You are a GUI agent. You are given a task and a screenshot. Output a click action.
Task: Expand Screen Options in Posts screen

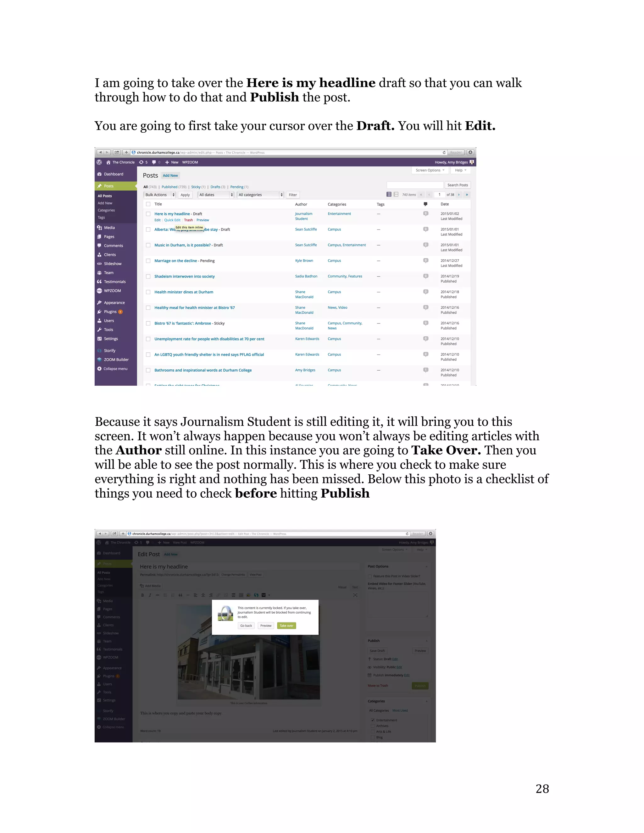[430, 170]
